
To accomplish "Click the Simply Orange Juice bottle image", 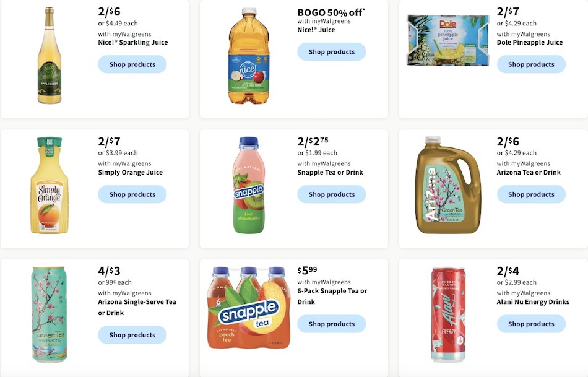I will (x=49, y=186).
